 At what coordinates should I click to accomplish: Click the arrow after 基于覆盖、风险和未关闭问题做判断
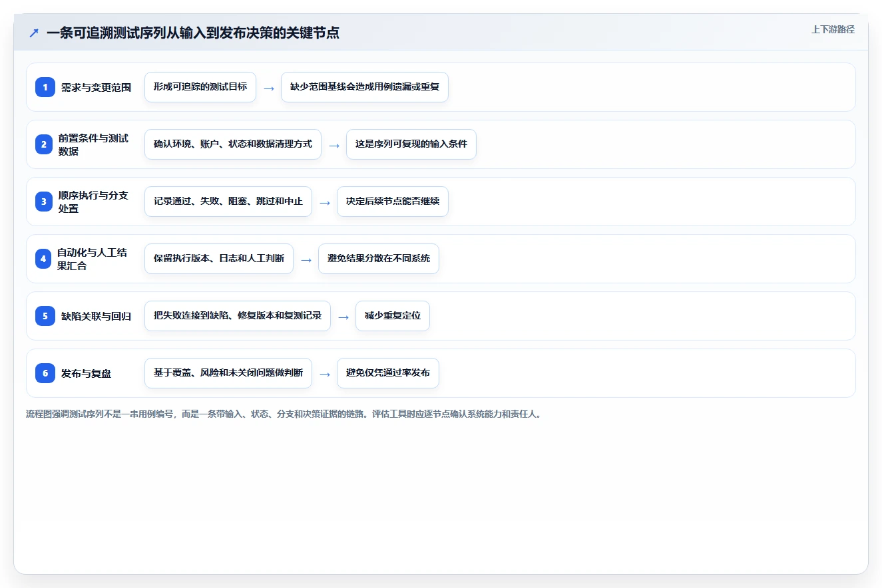(325, 374)
